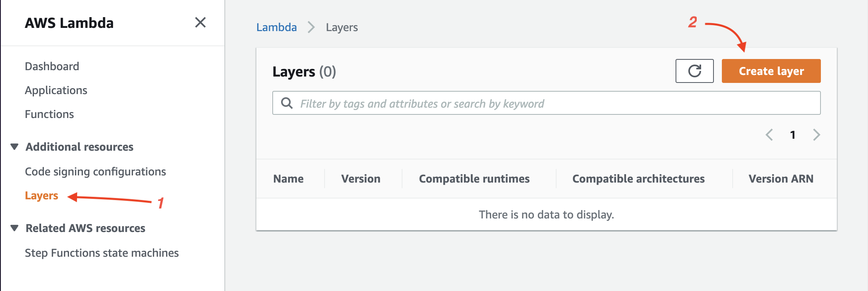
Task: Sort by Version ARN column header
Action: click(781, 179)
